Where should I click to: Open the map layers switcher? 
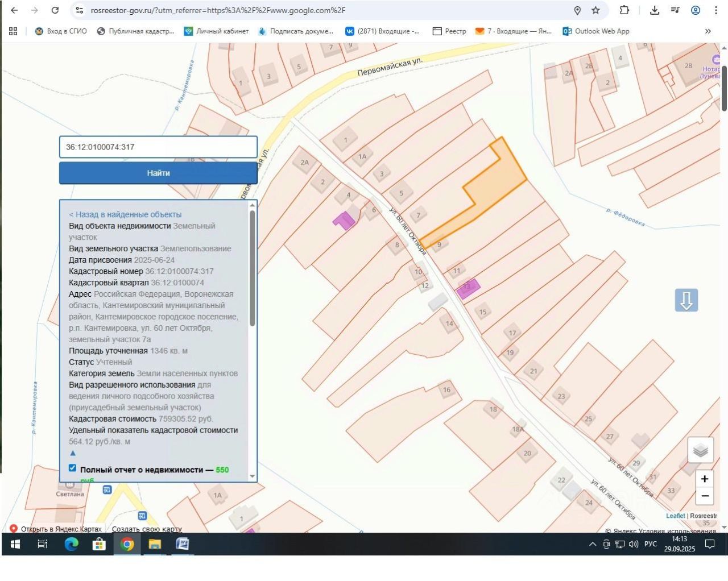coord(700,451)
